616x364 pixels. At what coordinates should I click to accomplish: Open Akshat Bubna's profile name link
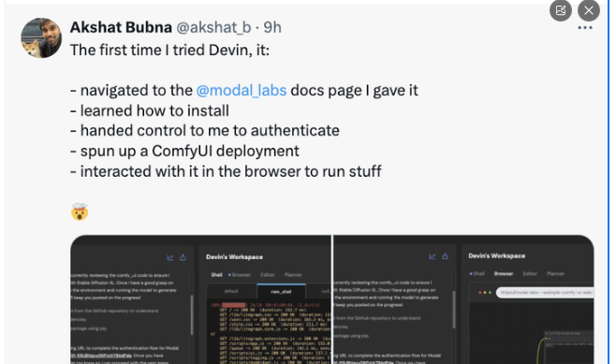click(x=121, y=27)
